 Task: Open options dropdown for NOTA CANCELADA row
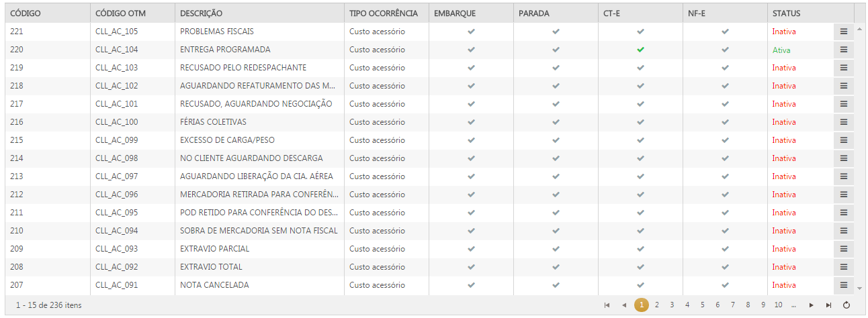pos(843,285)
